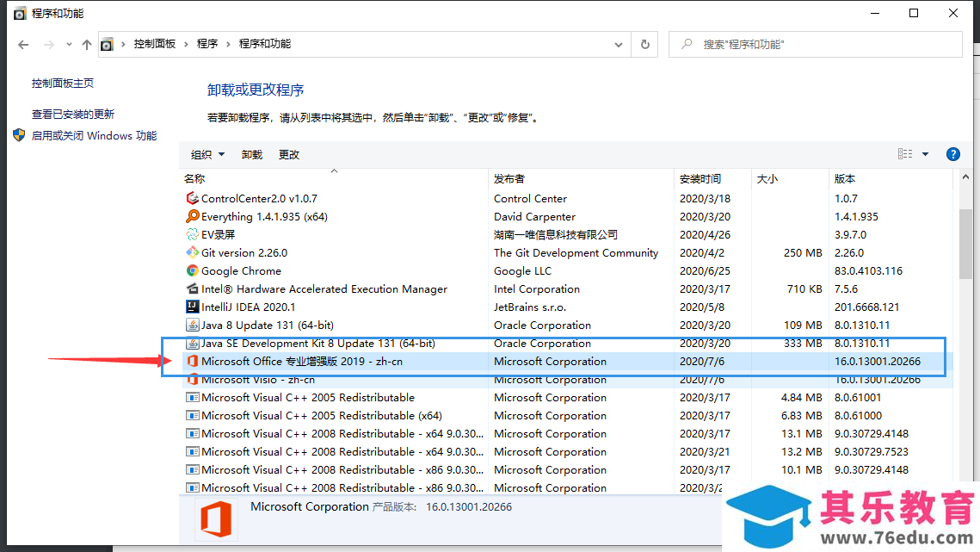Click the help question mark icon
Screen dimensions: 980x552
(953, 155)
